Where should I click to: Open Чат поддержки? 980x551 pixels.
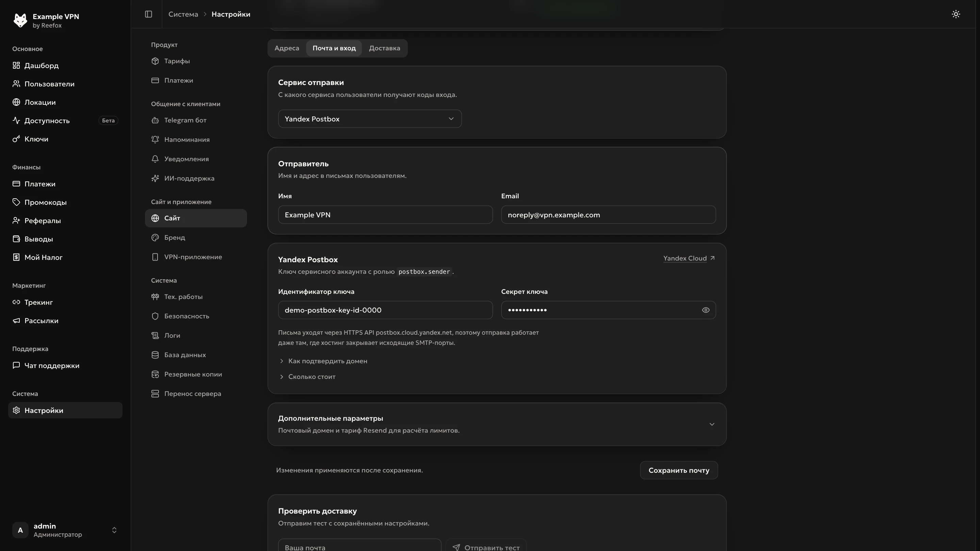pyautogui.click(x=65, y=365)
